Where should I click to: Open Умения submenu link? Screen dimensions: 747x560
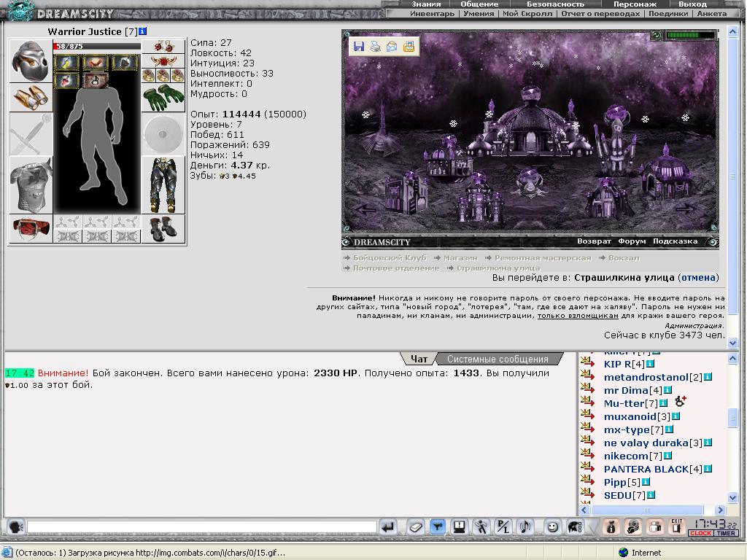479,13
